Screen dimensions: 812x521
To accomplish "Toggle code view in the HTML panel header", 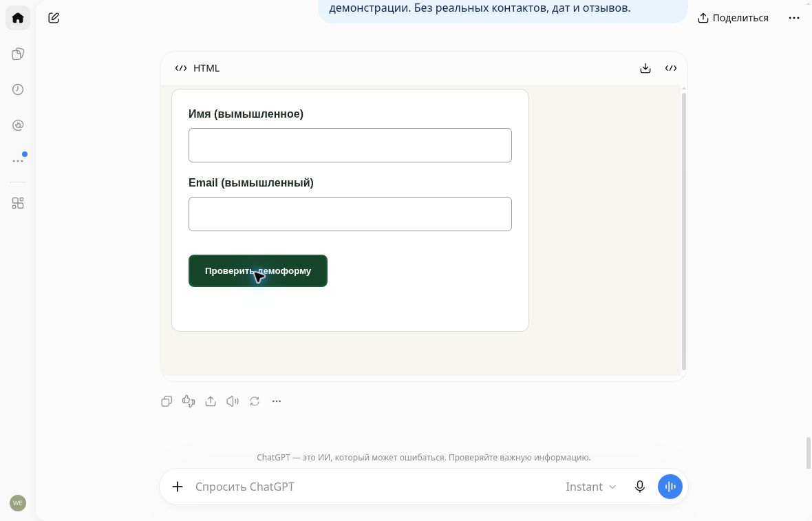I will coord(671,68).
